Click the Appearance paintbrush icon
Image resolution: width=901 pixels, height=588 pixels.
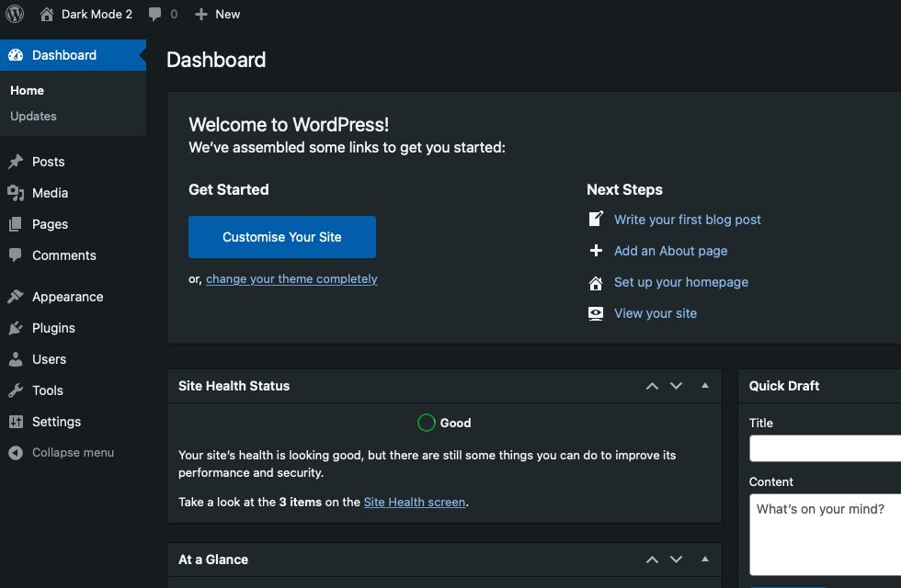pyautogui.click(x=16, y=296)
